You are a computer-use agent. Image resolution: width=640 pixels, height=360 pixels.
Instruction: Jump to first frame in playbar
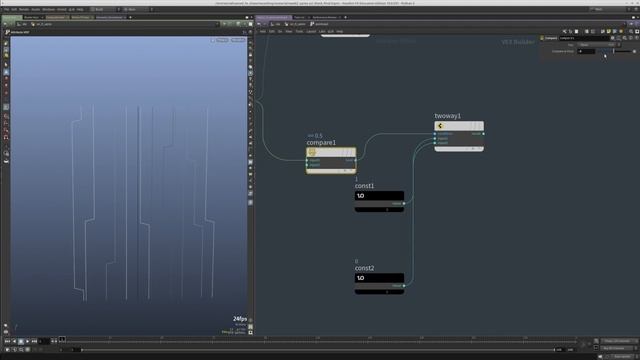(7, 341)
